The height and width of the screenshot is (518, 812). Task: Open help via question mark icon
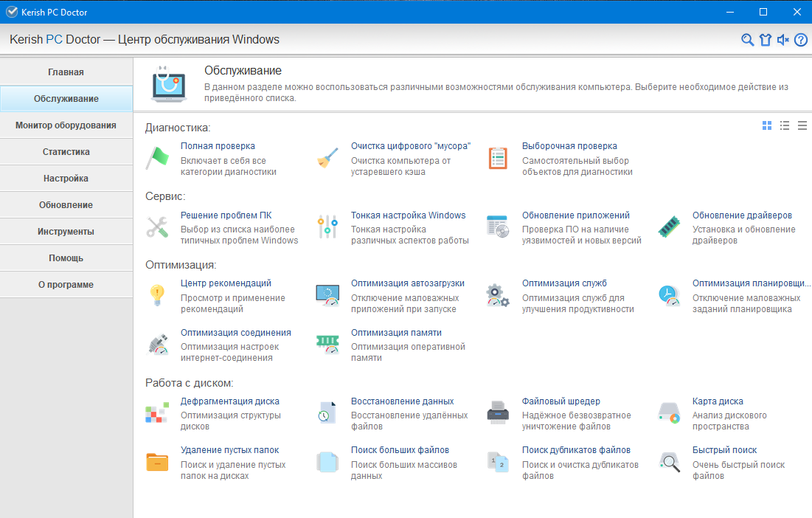801,40
